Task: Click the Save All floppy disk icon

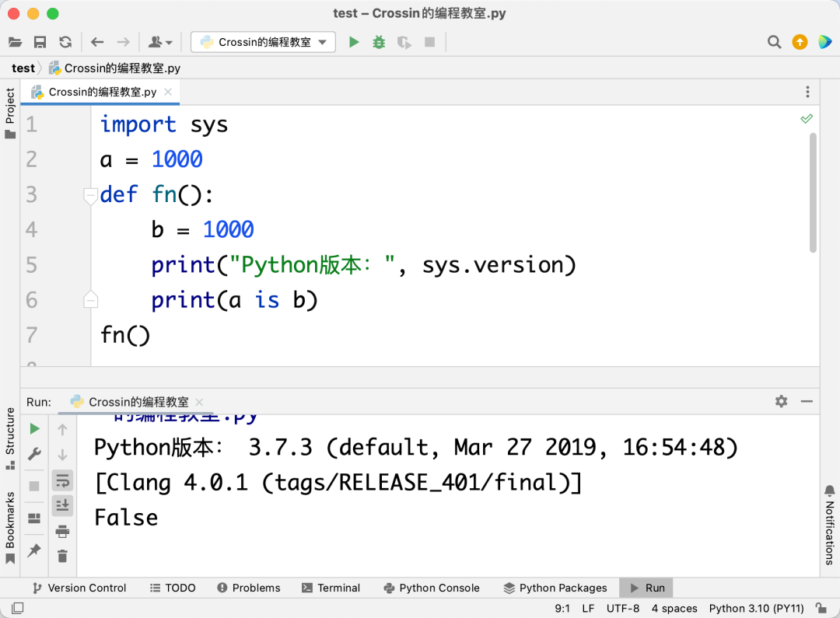Action: (40, 42)
